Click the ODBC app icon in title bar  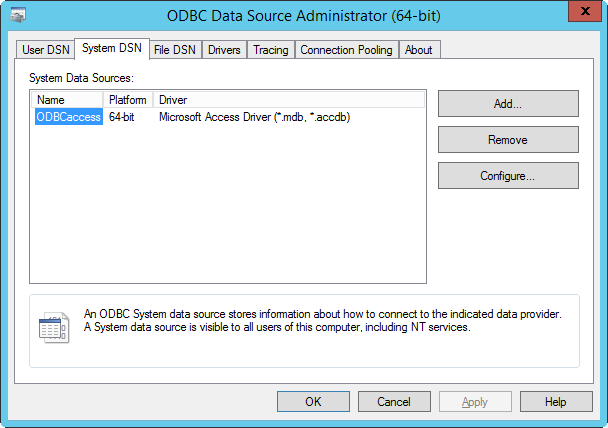(x=18, y=15)
